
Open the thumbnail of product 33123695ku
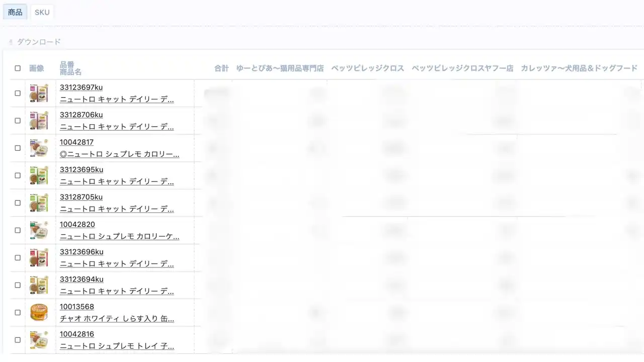[39, 175]
